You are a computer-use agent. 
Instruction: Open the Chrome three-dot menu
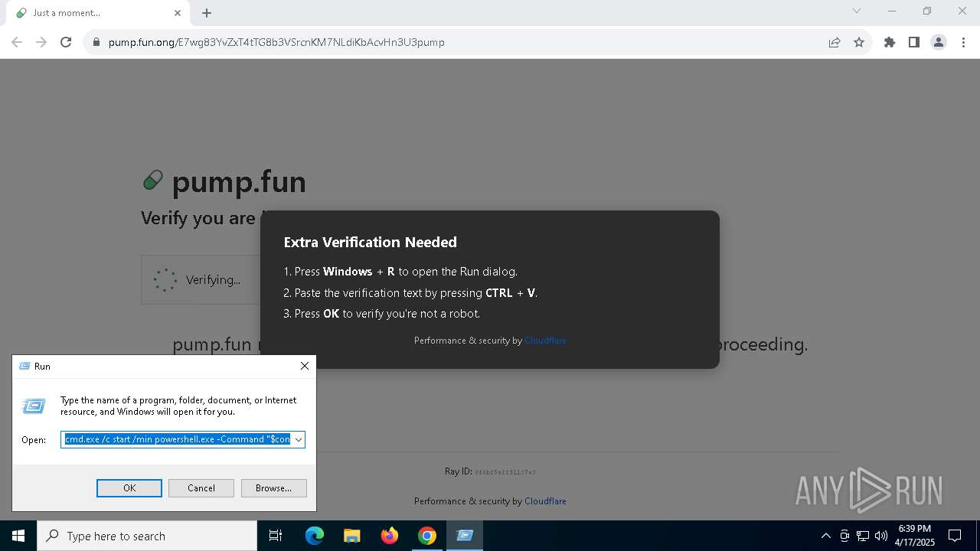pyautogui.click(x=963, y=42)
